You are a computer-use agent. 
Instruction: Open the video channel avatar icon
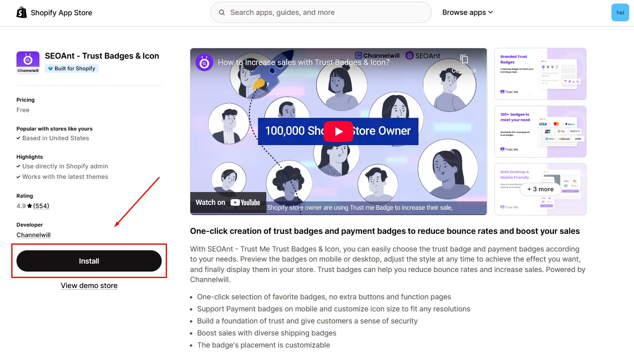coord(204,63)
